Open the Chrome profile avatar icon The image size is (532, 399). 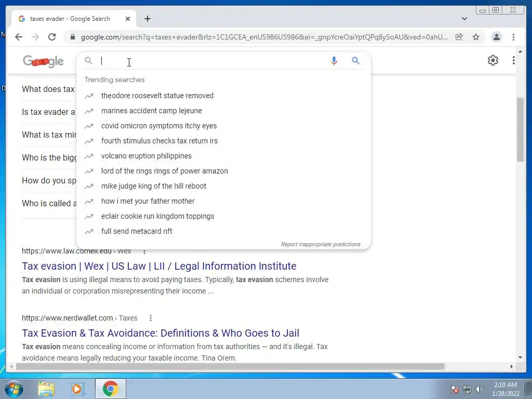point(497,37)
